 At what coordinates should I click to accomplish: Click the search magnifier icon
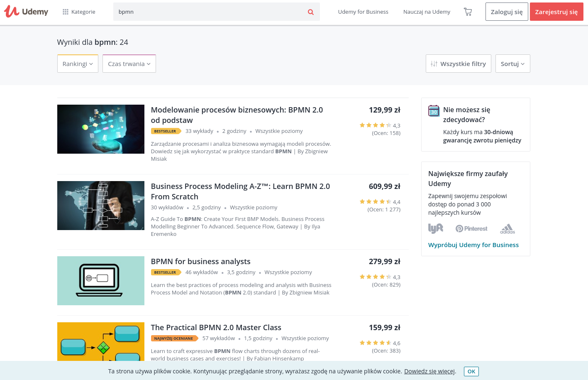point(311,12)
